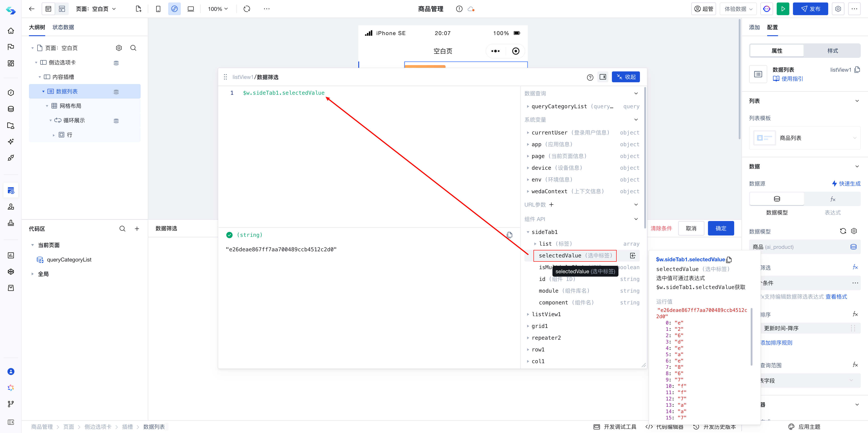The height and width of the screenshot is (433, 868).
Task: Switch to 状态数据 tab
Action: [x=63, y=27]
